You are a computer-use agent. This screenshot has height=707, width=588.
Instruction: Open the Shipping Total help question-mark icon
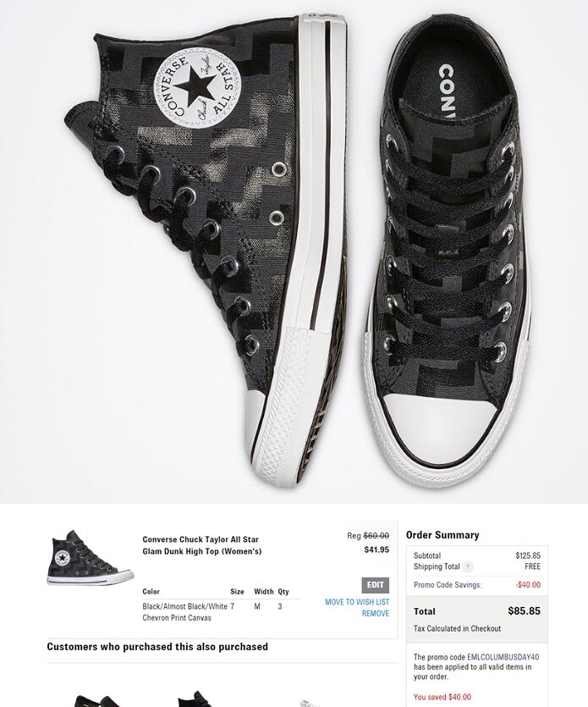(468, 566)
